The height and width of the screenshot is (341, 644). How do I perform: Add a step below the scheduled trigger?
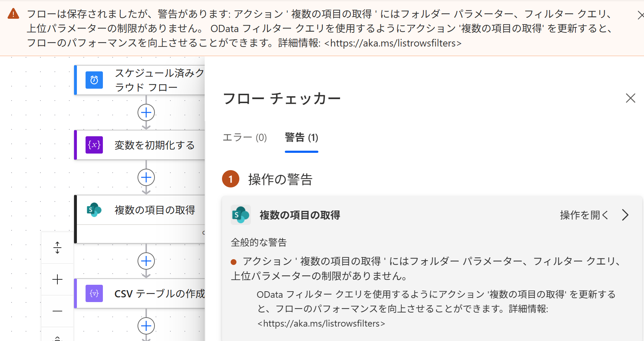point(146,112)
